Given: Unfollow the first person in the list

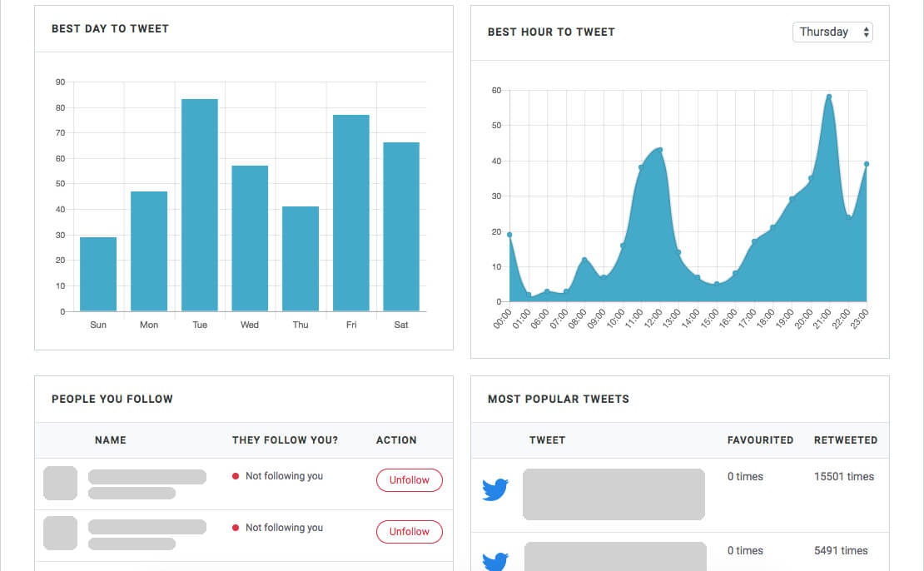Looking at the screenshot, I should 409,480.
